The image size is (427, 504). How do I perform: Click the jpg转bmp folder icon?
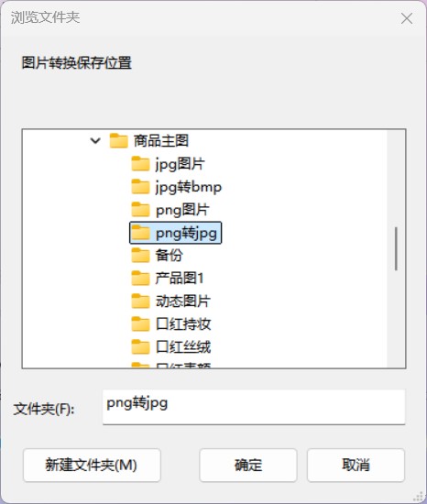point(140,187)
